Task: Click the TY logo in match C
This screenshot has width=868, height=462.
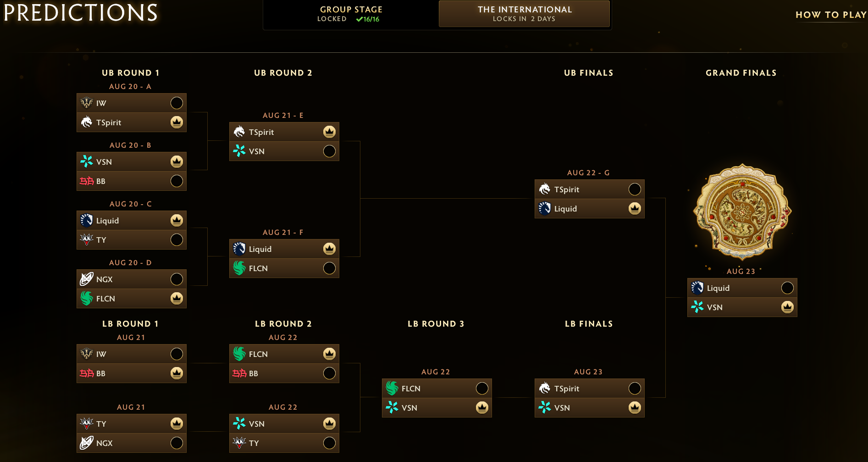Action: tap(87, 239)
